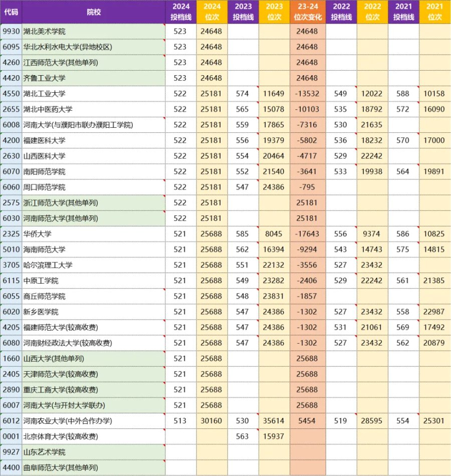Select the 海南师范大学 cell
451x476 pixels.
coord(94,250)
